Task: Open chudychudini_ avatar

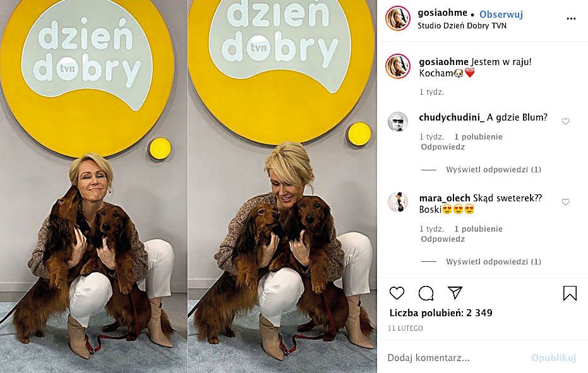Action: pyautogui.click(x=397, y=122)
